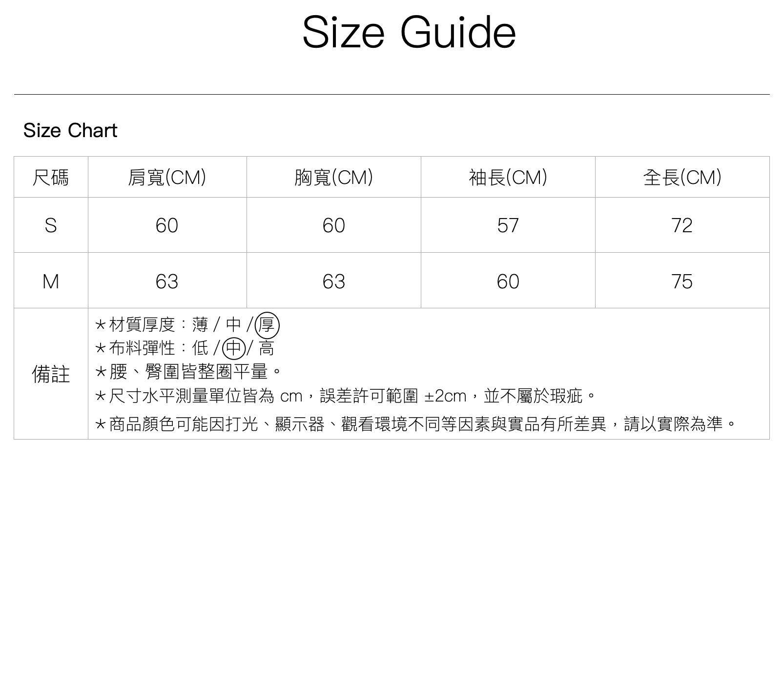Click the 備註 row label
Viewport: 784px width, 683px height.
(51, 374)
